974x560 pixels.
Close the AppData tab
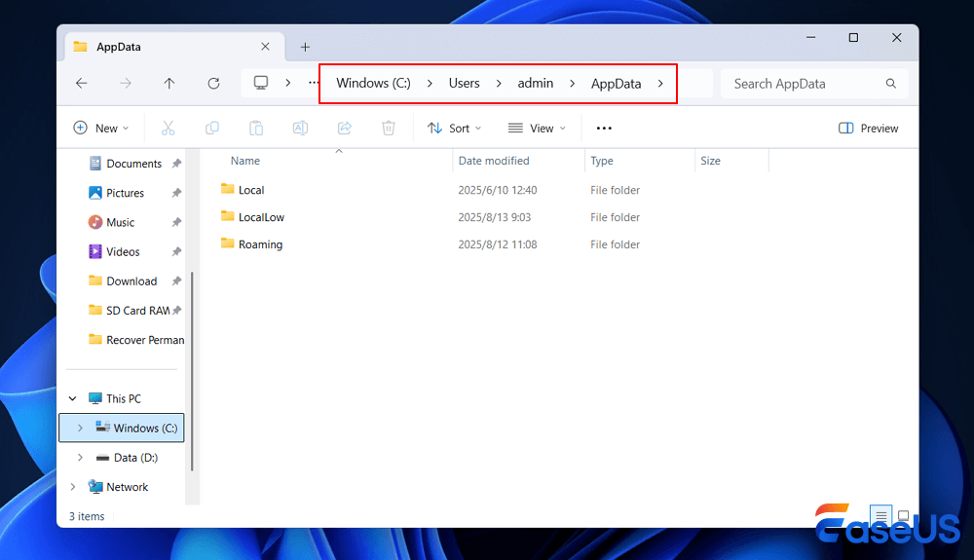click(x=265, y=47)
